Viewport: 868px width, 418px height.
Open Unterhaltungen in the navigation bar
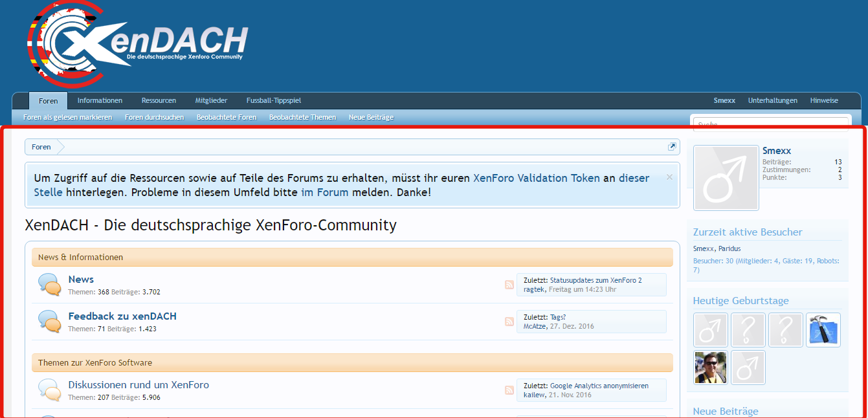(773, 100)
